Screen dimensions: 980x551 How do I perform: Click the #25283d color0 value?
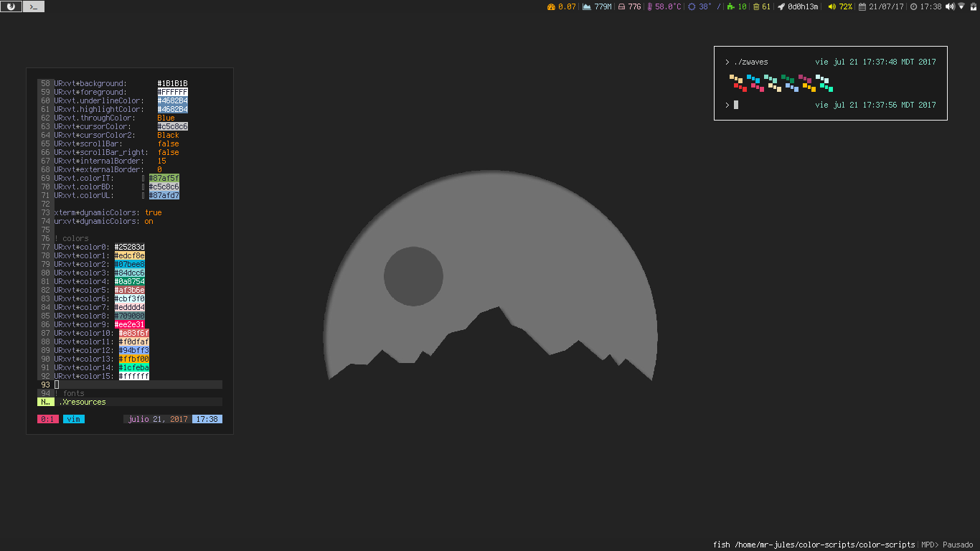(130, 248)
